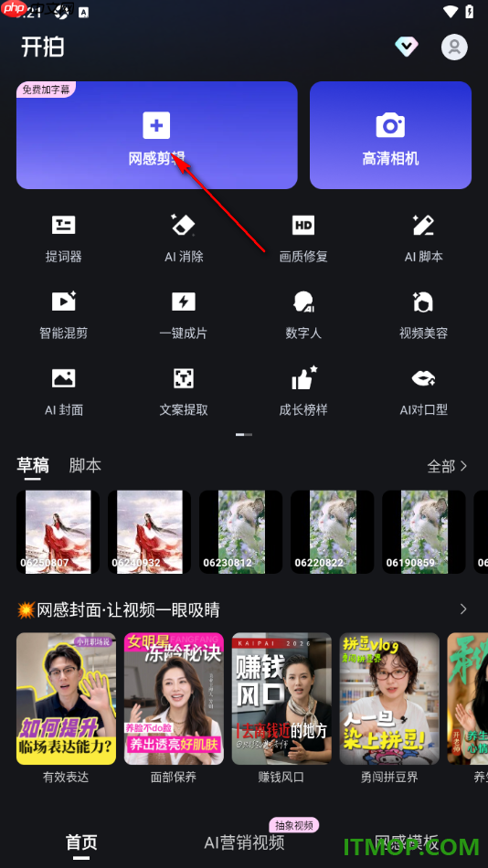Open draft thumbnail 06230812
This screenshot has height=868, width=488.
click(x=241, y=532)
